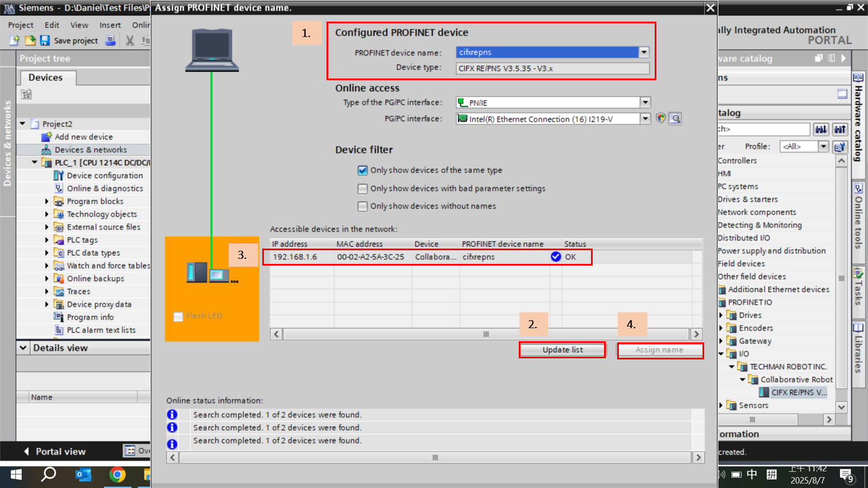
Task: Click the Windows Start button
Action: click(x=16, y=475)
